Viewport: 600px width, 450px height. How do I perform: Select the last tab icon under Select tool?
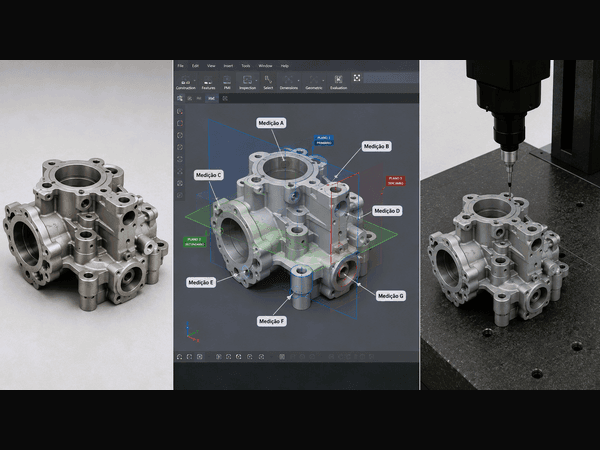pos(225,98)
